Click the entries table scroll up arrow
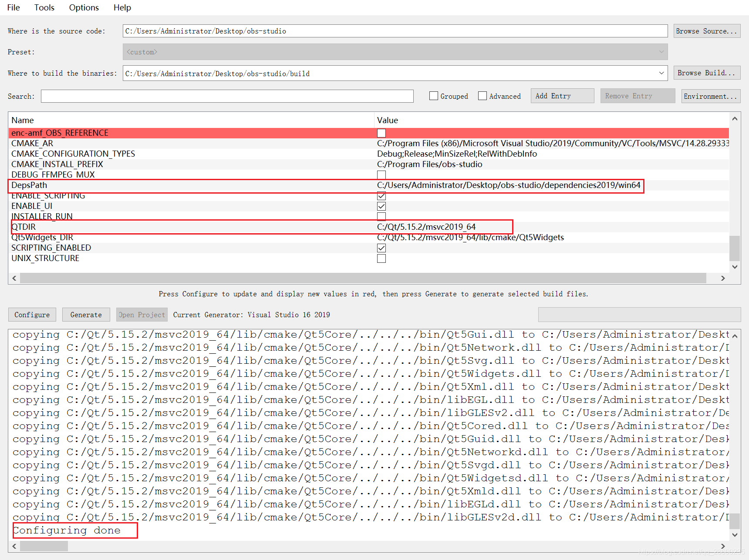Screen dimensions: 749x560 point(735,118)
